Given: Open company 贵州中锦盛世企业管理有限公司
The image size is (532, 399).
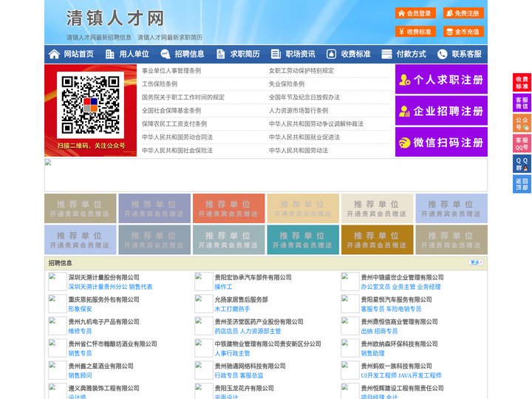Looking at the screenshot, I should 402,277.
